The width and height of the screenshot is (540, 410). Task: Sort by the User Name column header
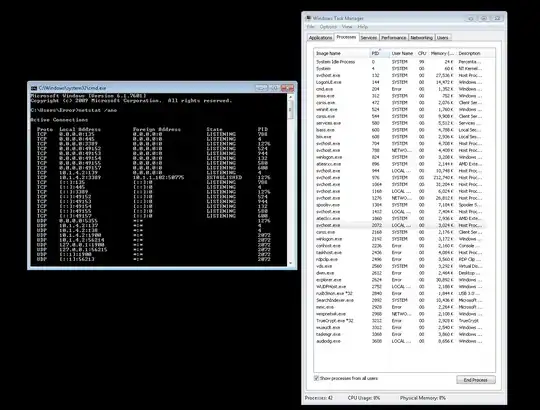coord(402,53)
